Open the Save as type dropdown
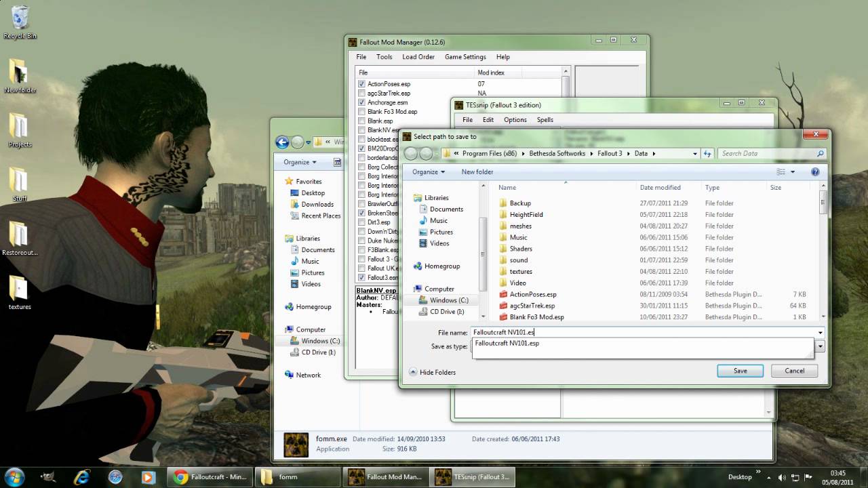The width and height of the screenshot is (868, 488). 820,346
